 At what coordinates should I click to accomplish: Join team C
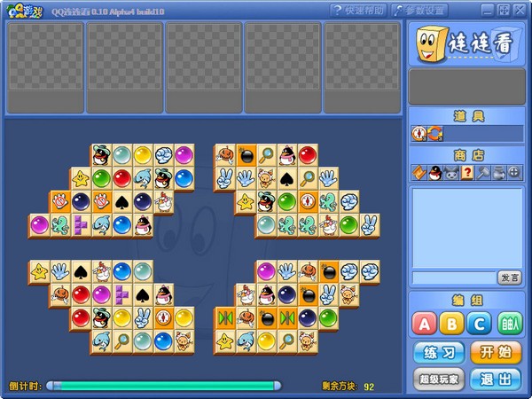(479, 324)
